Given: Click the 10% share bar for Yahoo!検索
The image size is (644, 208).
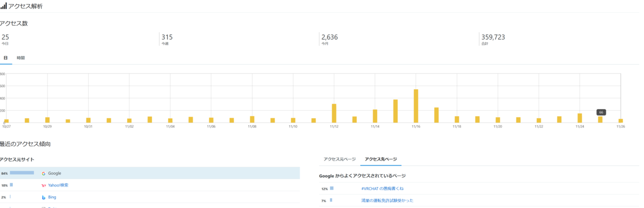Looking at the screenshot, I should (11, 185).
